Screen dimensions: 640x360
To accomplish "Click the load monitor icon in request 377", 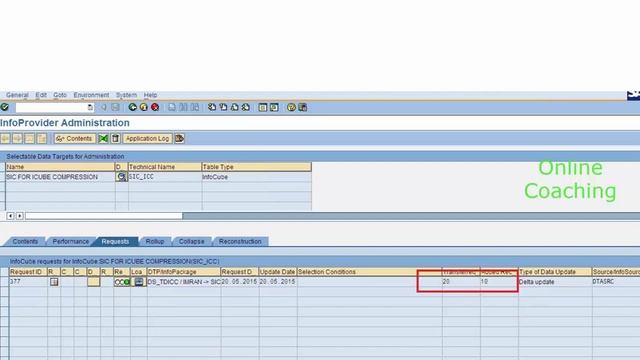I will click(x=139, y=282).
